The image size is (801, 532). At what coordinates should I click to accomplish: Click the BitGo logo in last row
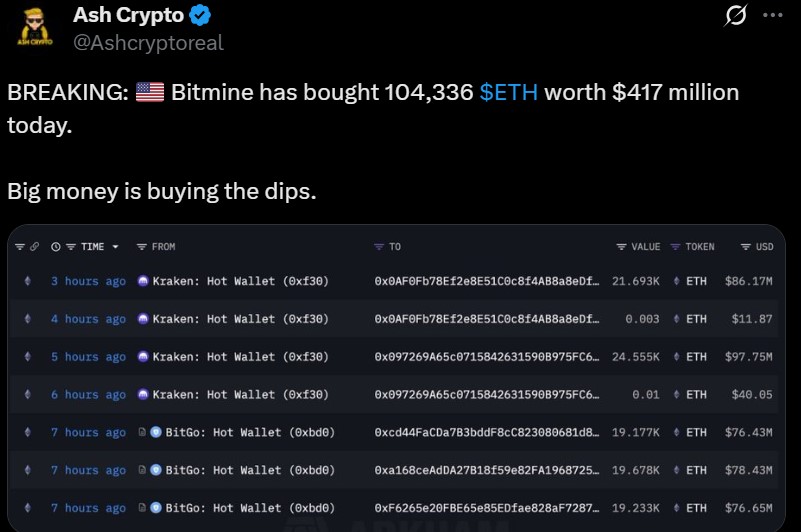click(156, 507)
